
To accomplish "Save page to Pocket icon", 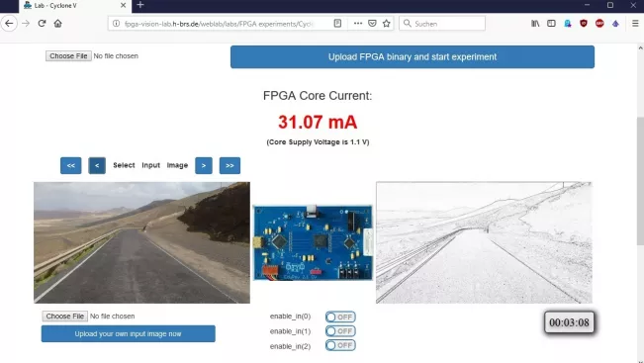I will (372, 24).
